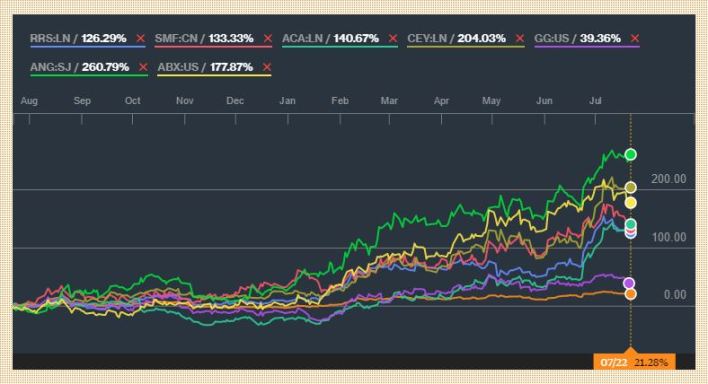Click the 260.79% value for ANG:SJ
The height and width of the screenshot is (384, 708).
click(x=105, y=67)
